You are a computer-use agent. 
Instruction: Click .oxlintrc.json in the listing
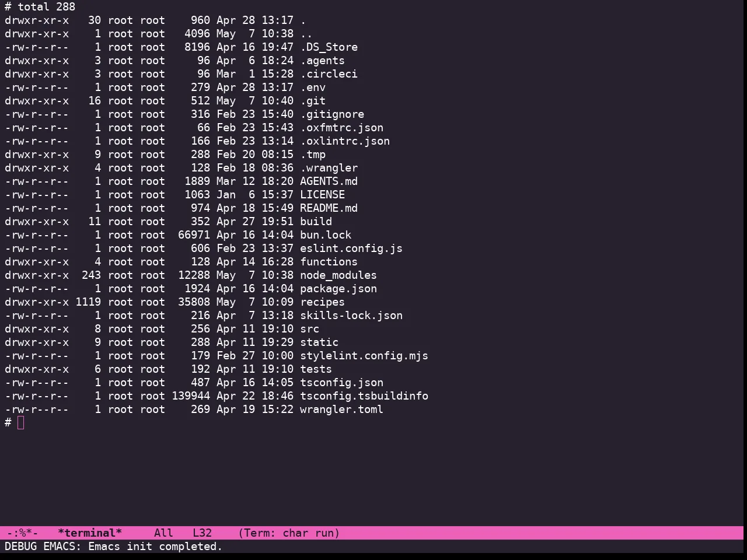pos(345,141)
